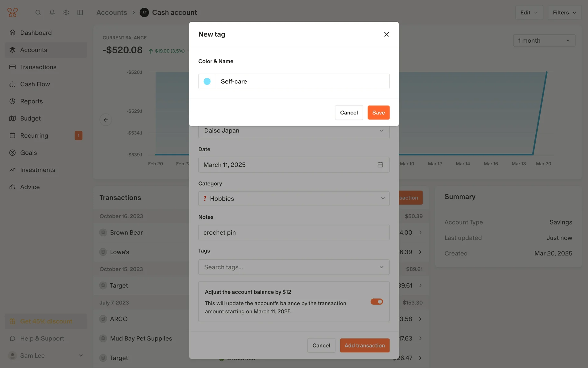Toggle the sidebar panel icon
588x368 pixels.
coord(80,13)
